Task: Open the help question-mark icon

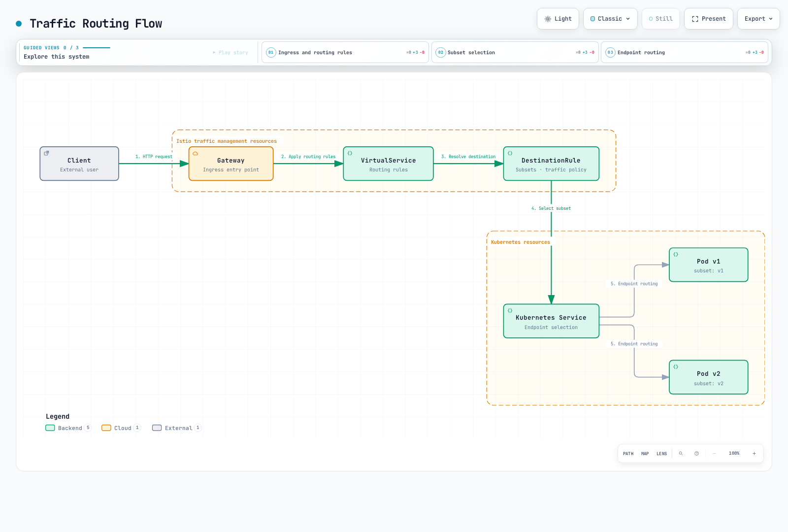Action: point(697,454)
